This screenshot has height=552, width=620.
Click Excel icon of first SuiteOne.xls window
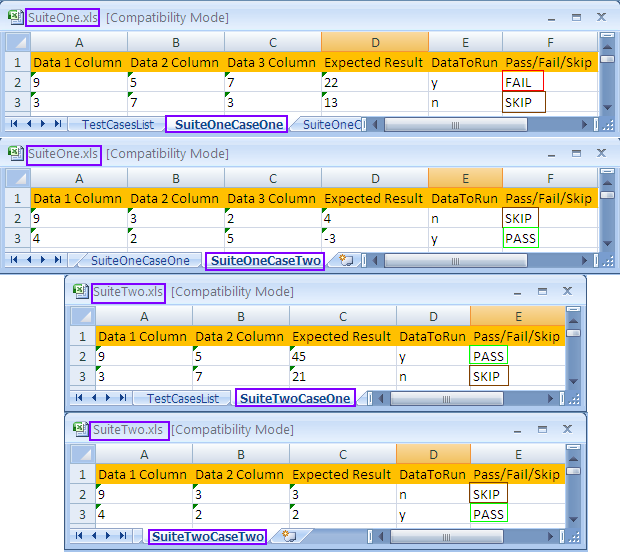[15, 17]
